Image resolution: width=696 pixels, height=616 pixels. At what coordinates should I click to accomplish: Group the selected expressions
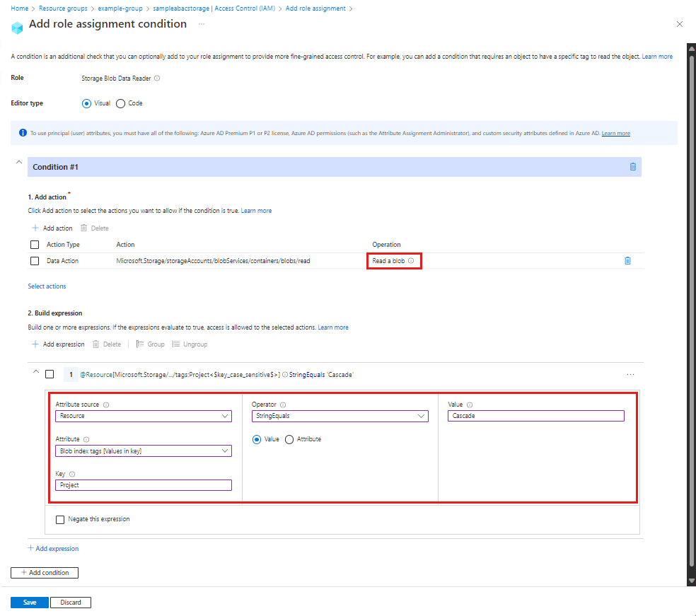click(x=150, y=344)
